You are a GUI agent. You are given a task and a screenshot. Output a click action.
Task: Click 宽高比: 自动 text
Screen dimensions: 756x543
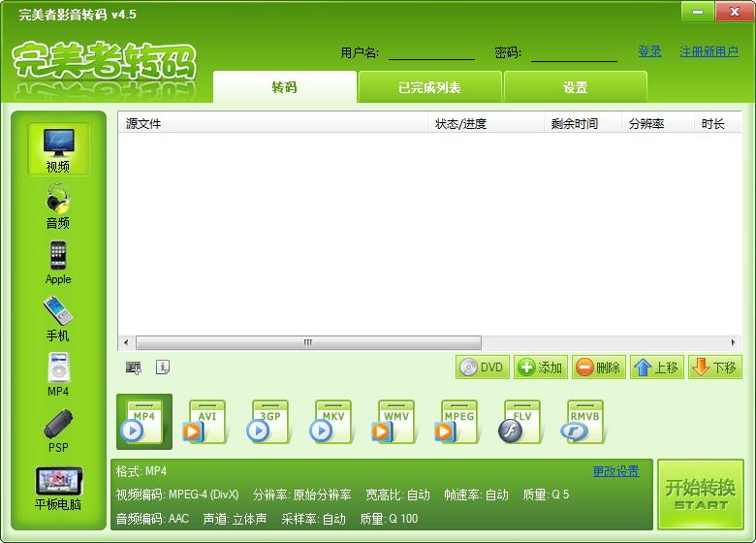[x=397, y=495]
